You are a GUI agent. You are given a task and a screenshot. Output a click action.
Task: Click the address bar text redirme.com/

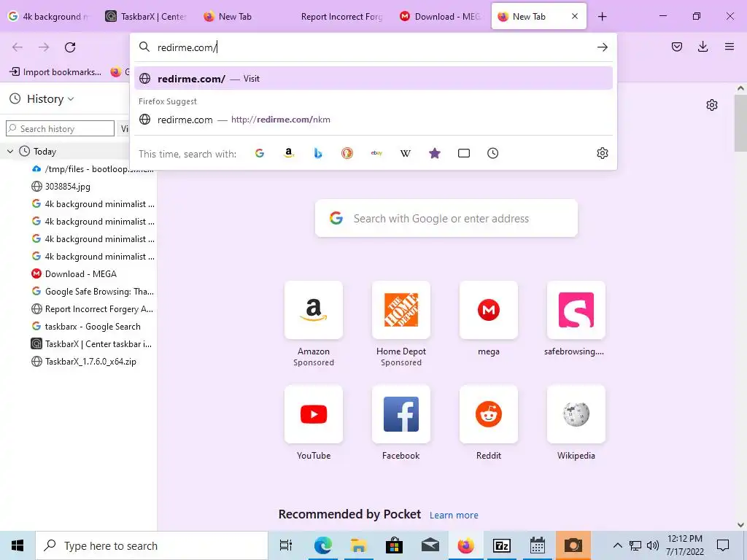pyautogui.click(x=187, y=47)
